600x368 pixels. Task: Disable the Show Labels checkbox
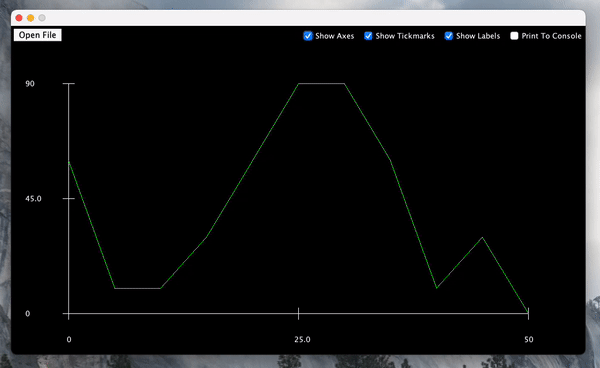pyautogui.click(x=449, y=36)
